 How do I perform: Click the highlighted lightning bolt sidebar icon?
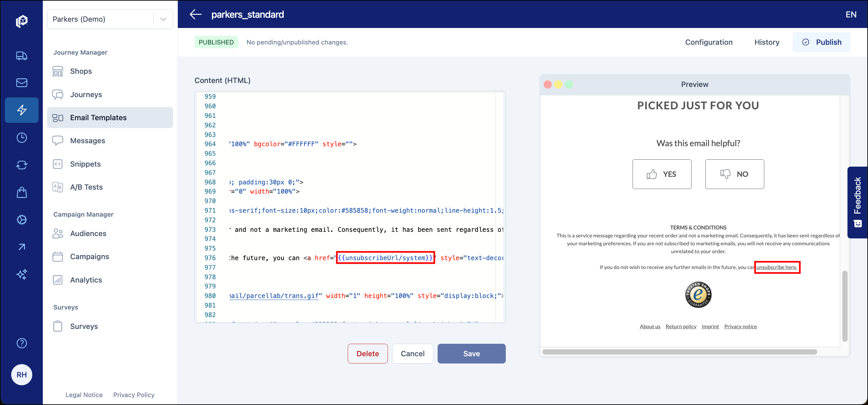21,110
